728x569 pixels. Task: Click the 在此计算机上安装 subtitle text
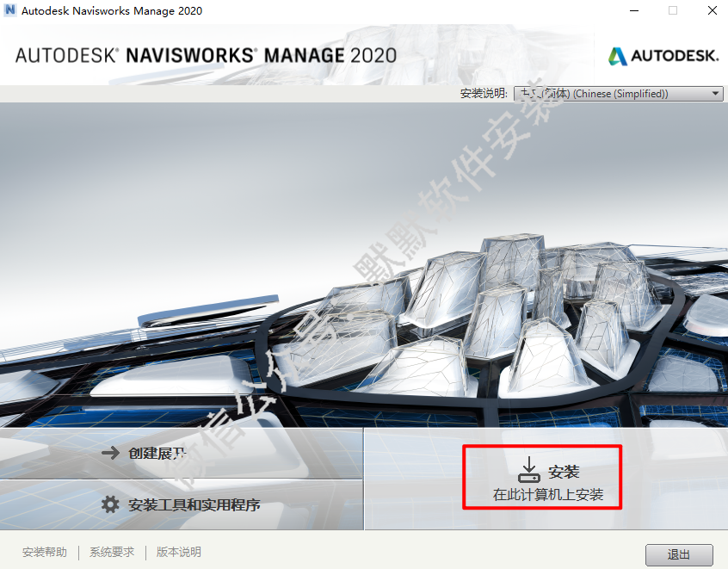[x=548, y=495]
